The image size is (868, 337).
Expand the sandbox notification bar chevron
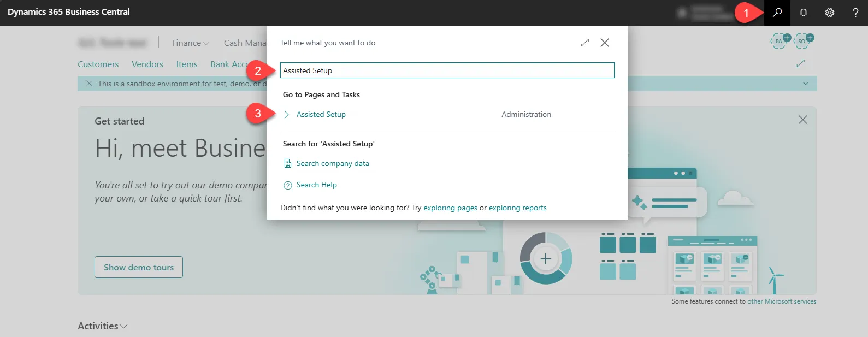click(x=805, y=84)
